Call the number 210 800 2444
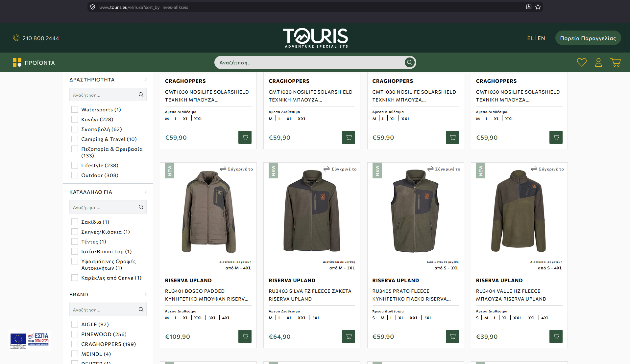 (x=41, y=38)
